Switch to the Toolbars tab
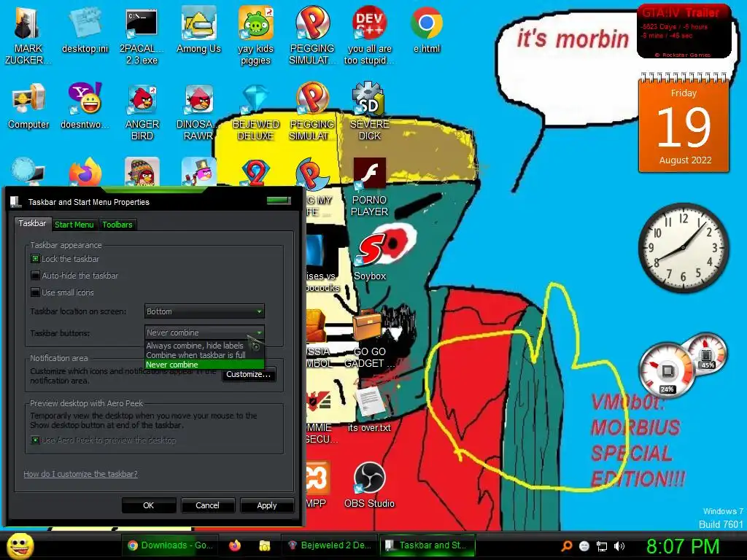Image resolution: width=747 pixels, height=560 pixels. point(117,225)
